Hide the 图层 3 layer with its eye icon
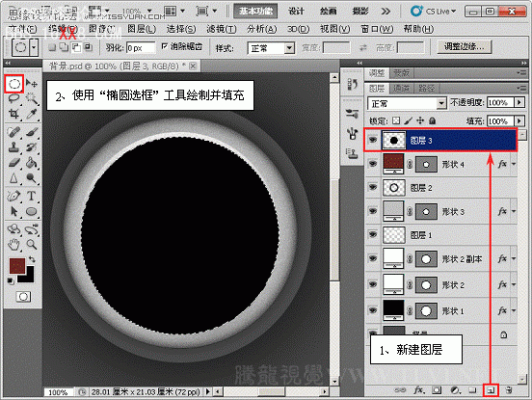Viewport: 532px width, 400px height. (373, 140)
